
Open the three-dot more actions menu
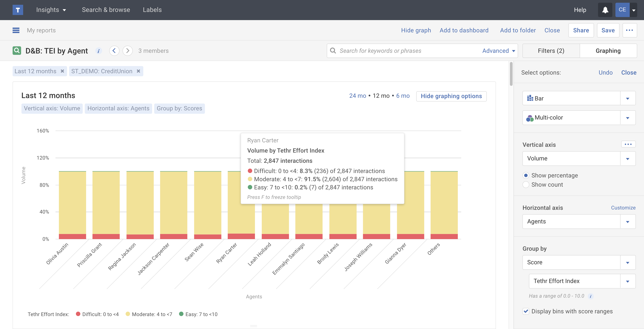pyautogui.click(x=629, y=30)
